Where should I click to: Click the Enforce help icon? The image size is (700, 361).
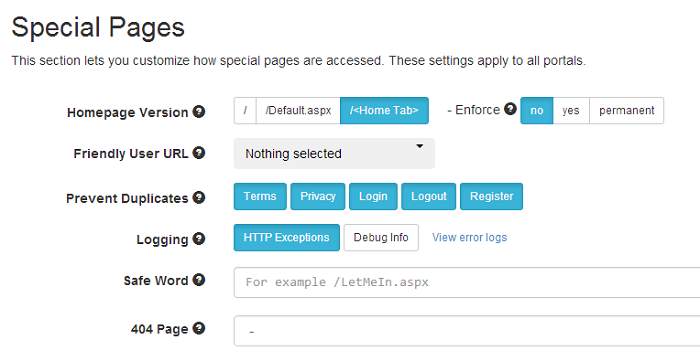click(510, 109)
